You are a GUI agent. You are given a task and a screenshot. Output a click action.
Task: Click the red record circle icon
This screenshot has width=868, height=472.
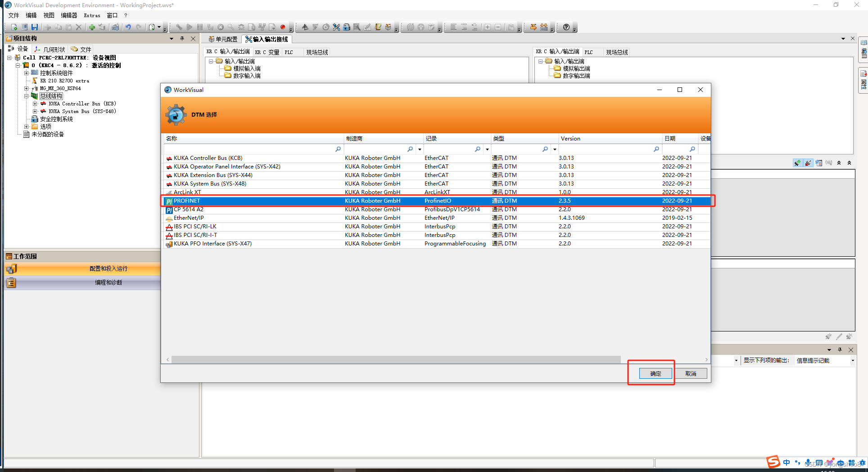(283, 27)
